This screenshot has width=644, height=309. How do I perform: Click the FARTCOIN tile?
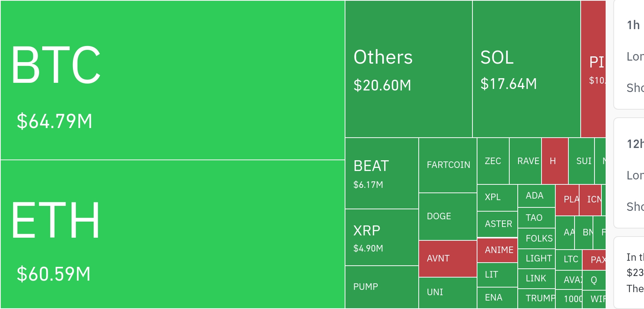pyautogui.click(x=448, y=165)
